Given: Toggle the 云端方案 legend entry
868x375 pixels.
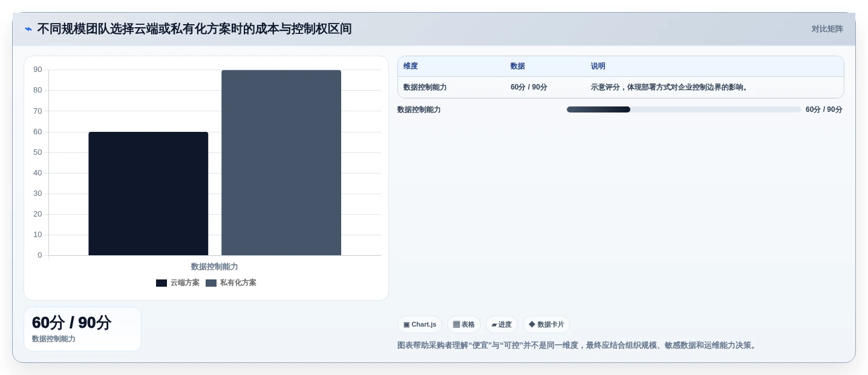Looking at the screenshot, I should click(x=178, y=283).
